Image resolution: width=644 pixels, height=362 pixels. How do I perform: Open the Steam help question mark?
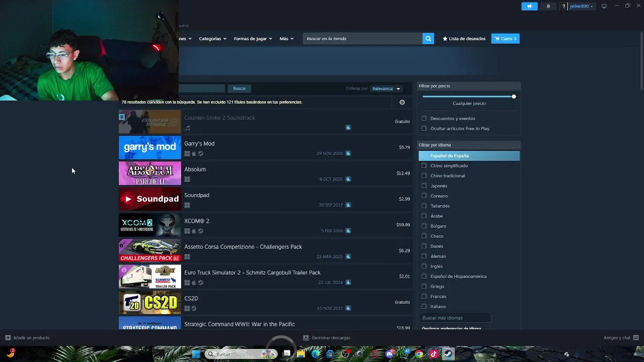click(563, 6)
